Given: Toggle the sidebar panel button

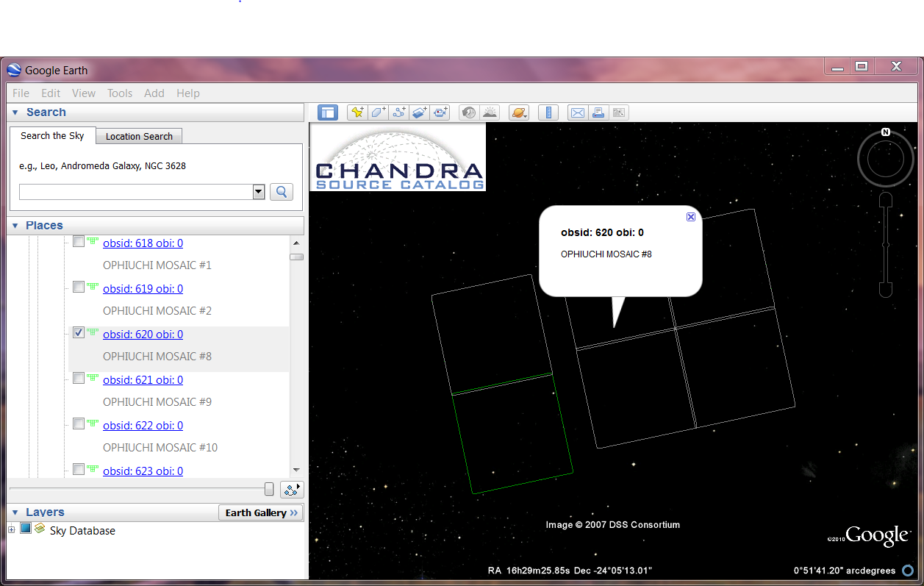Looking at the screenshot, I should 327,112.
